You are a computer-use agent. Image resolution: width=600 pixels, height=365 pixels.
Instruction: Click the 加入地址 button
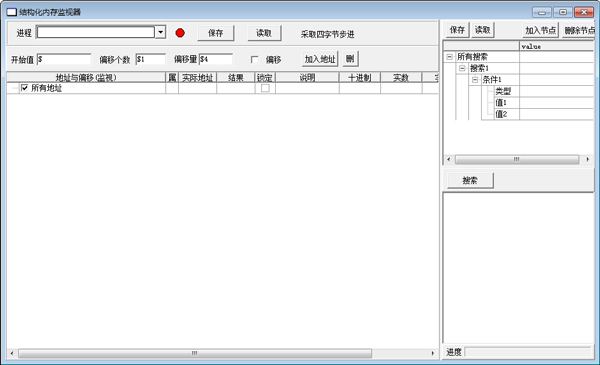tap(320, 59)
